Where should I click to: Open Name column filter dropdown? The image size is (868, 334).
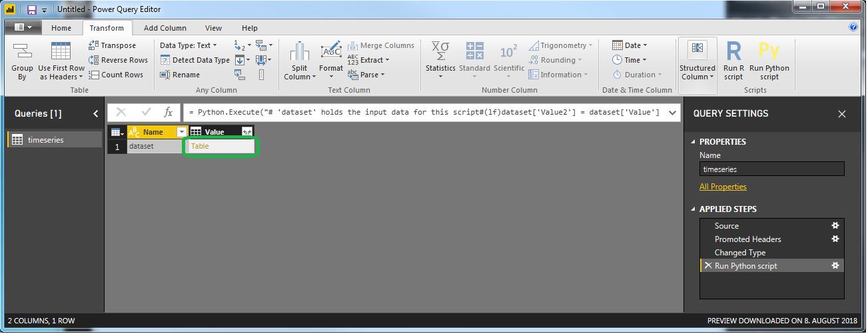(181, 132)
